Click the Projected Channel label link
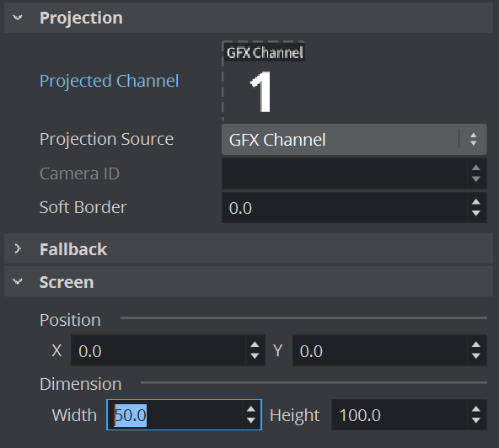The image size is (499, 448). (110, 81)
